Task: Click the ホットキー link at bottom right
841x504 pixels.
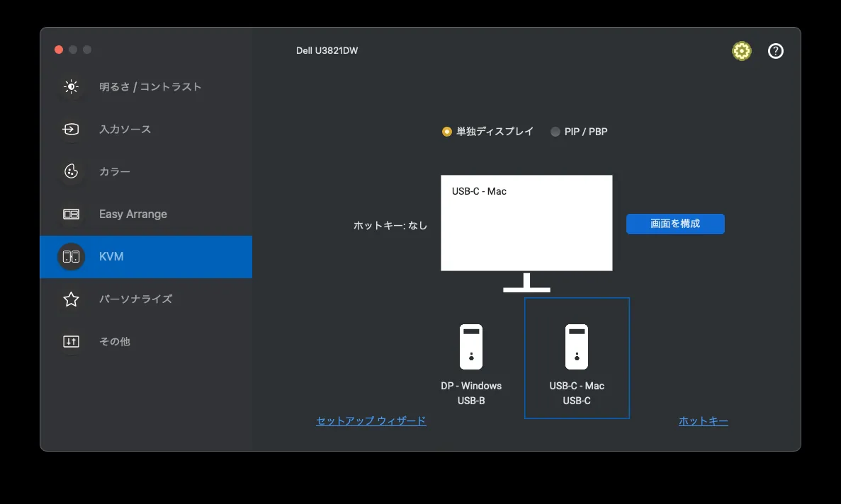Action: click(x=703, y=421)
